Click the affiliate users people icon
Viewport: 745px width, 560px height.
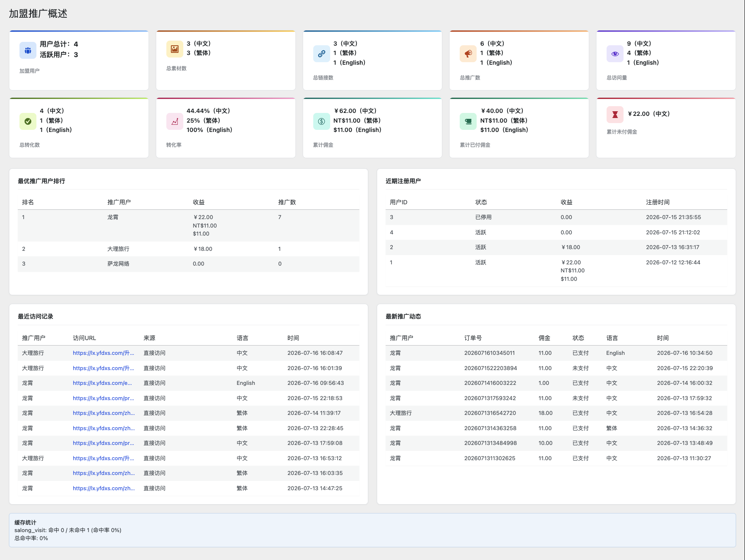[x=28, y=50]
